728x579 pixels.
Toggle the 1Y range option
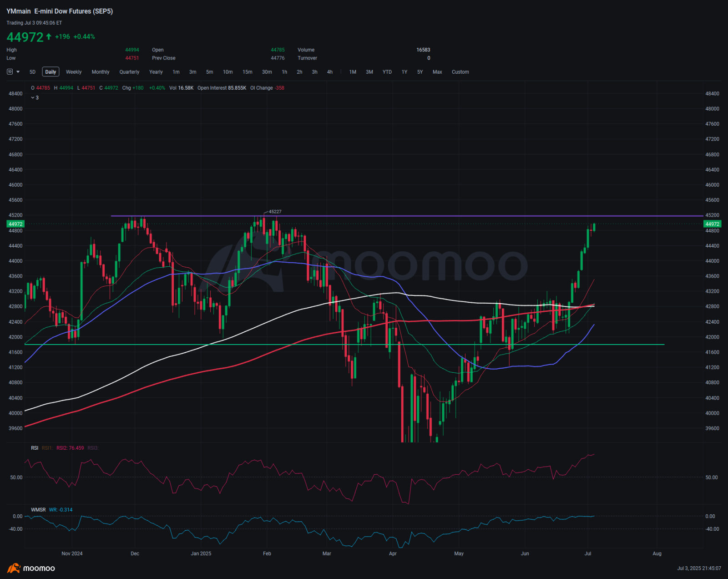[x=404, y=72]
